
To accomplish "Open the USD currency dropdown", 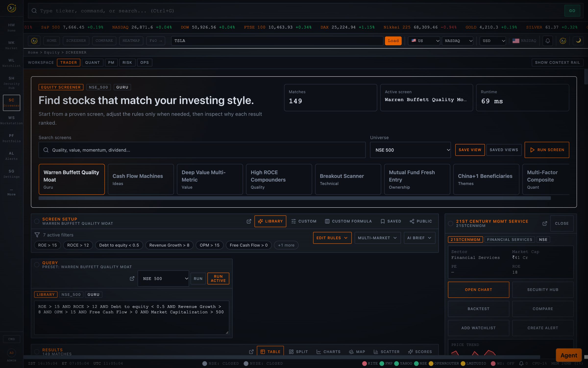I will point(493,41).
